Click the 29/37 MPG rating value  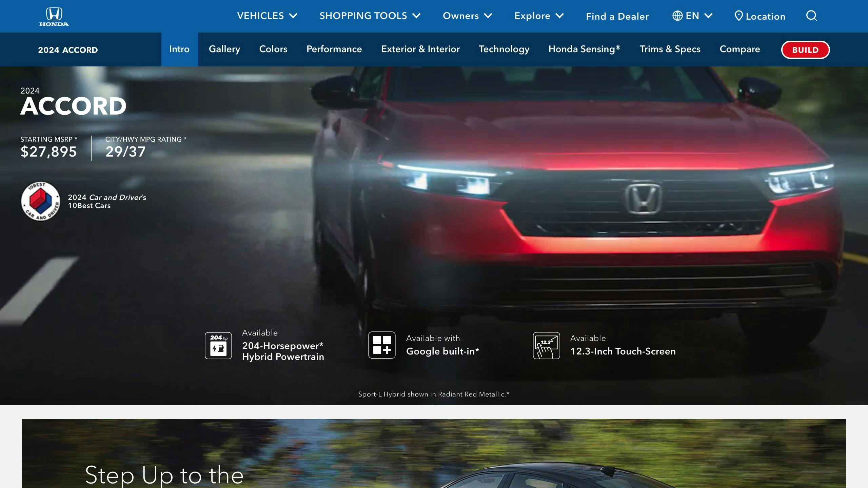[x=125, y=152]
